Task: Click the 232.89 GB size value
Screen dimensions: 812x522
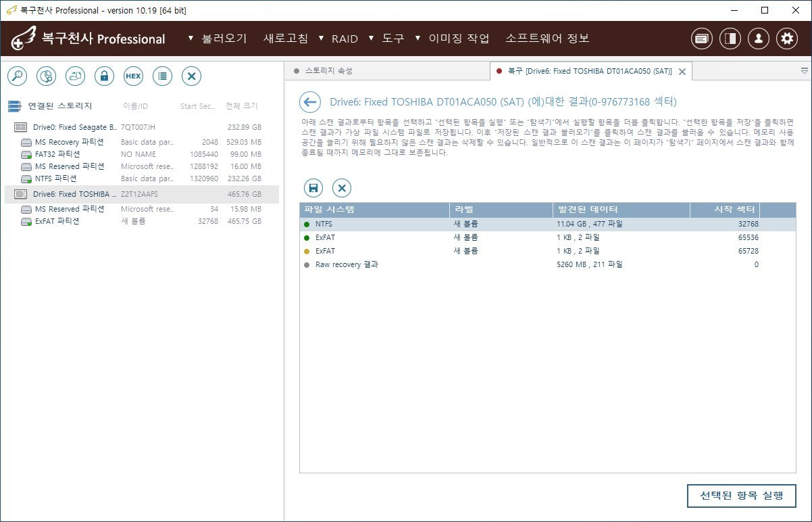Action: tap(243, 127)
